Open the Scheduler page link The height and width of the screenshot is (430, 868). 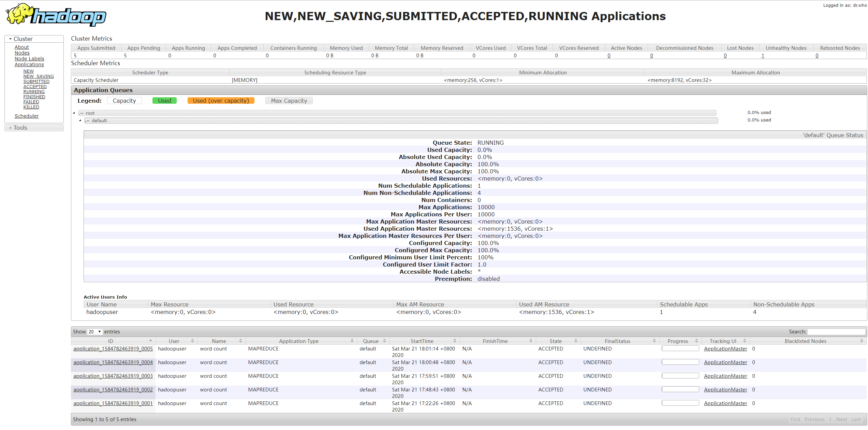point(27,116)
